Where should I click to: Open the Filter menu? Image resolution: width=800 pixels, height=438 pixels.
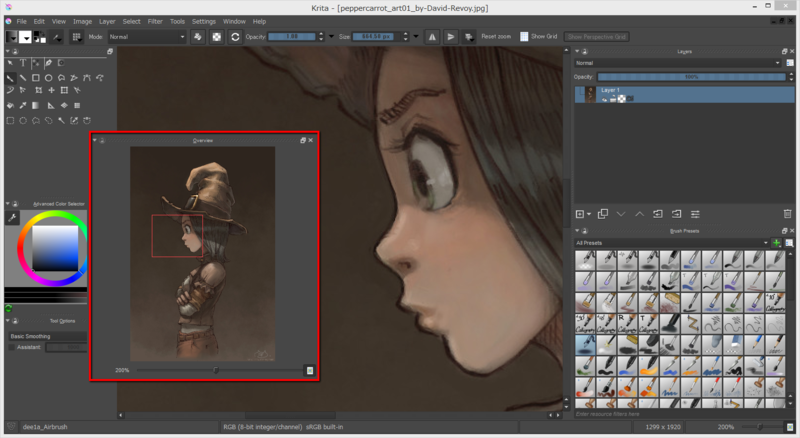(x=155, y=21)
